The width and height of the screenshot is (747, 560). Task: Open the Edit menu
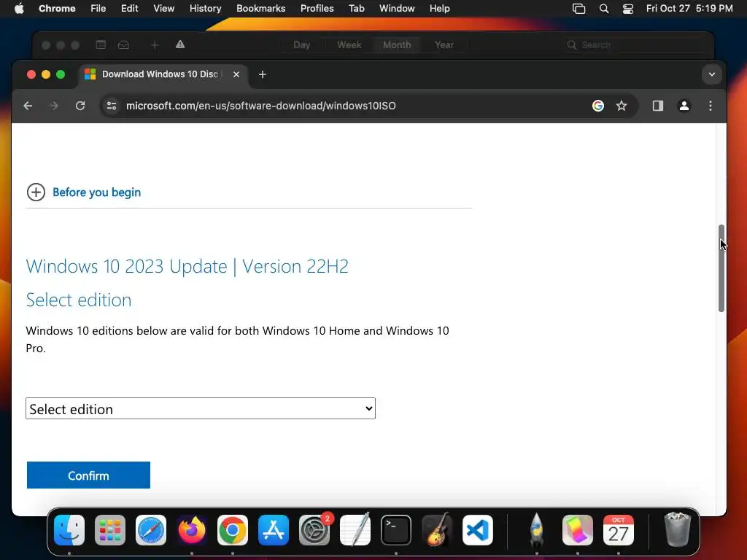(x=130, y=9)
